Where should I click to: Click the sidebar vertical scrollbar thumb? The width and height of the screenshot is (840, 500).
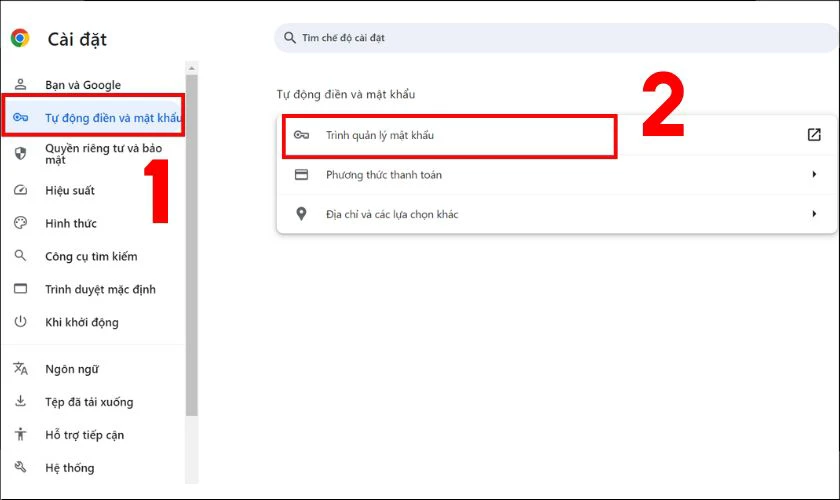pyautogui.click(x=192, y=245)
